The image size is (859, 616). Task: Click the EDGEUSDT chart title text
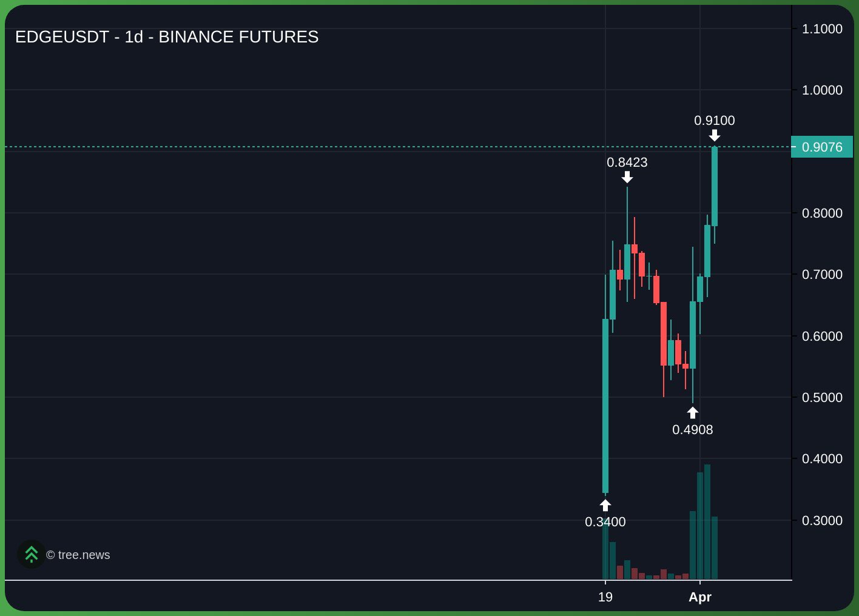[x=167, y=37]
